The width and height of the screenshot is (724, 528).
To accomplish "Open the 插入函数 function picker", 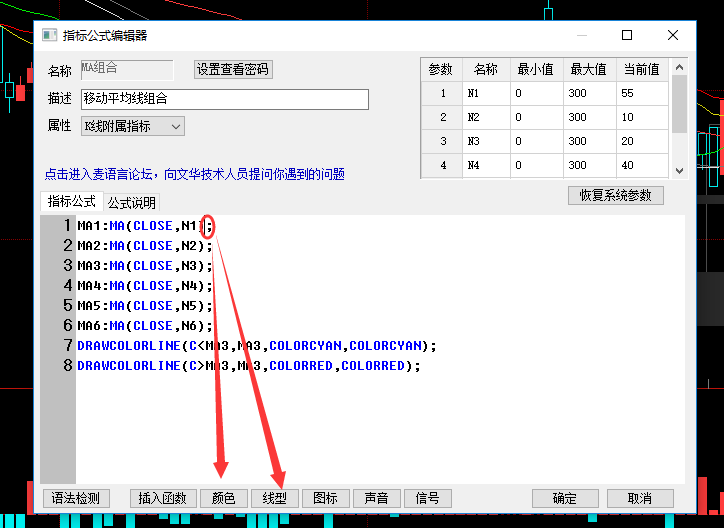I will (x=163, y=498).
